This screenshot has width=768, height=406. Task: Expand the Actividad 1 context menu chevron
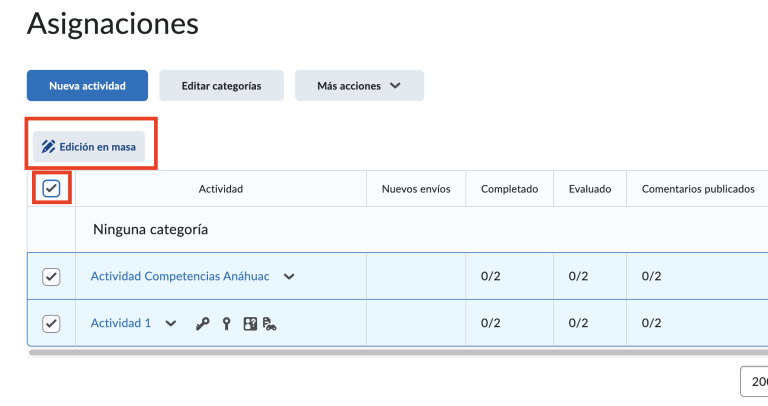click(171, 324)
